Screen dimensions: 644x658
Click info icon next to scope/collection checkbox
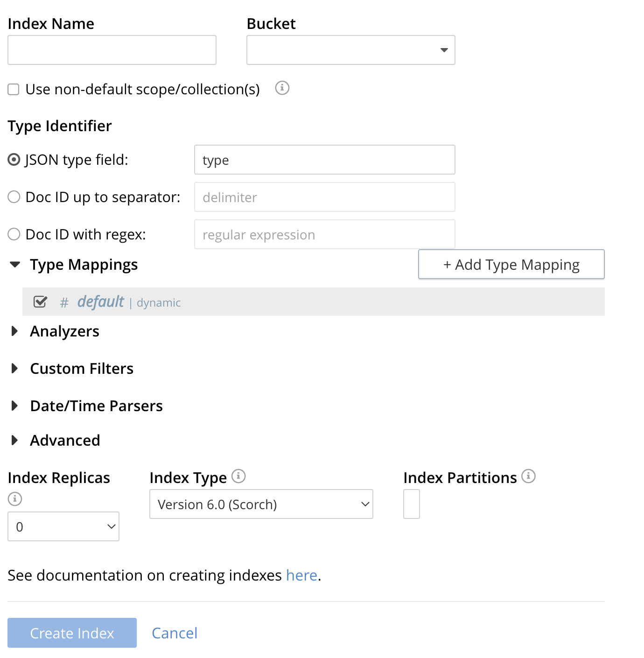pyautogui.click(x=282, y=88)
